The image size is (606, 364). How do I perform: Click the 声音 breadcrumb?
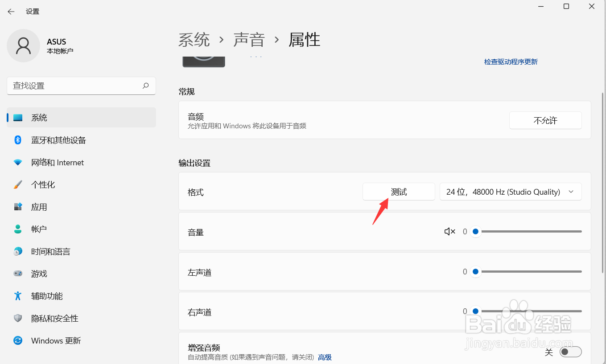coord(249,40)
